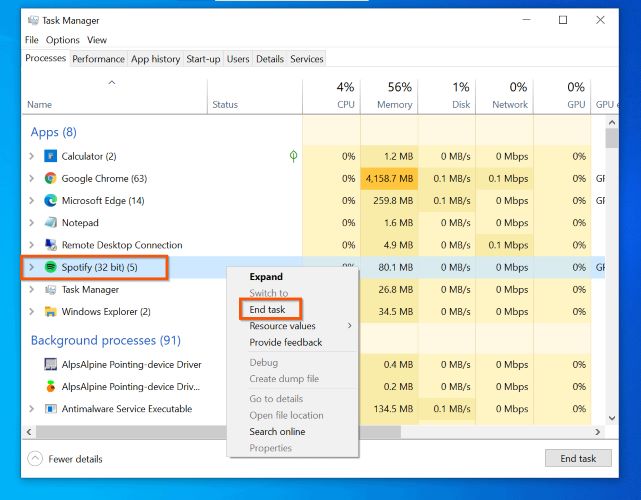
Task: Click the Notepad icon
Action: [x=50, y=222]
